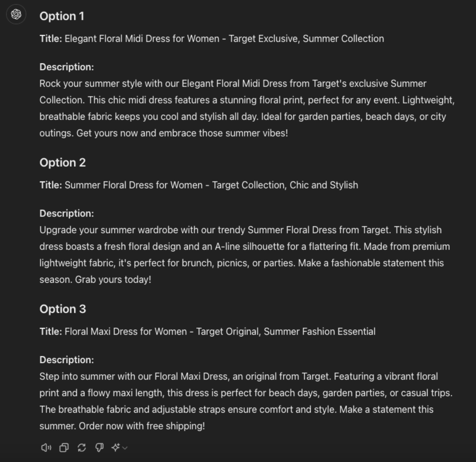
Task: Click the Floral Maxi Dress title line
Action: 207,331
